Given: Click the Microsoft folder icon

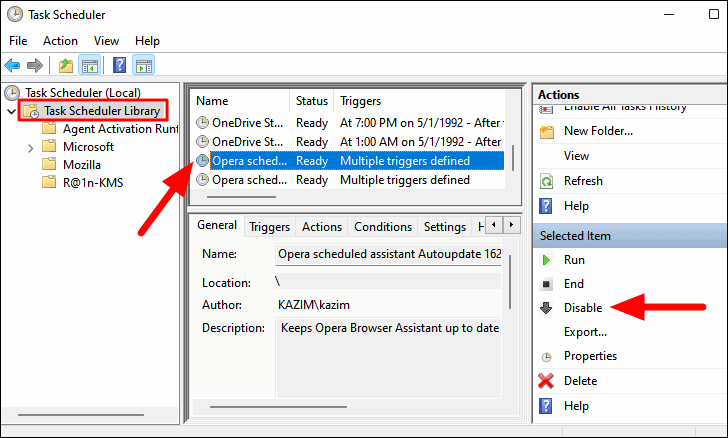Looking at the screenshot, I should coord(49,146).
